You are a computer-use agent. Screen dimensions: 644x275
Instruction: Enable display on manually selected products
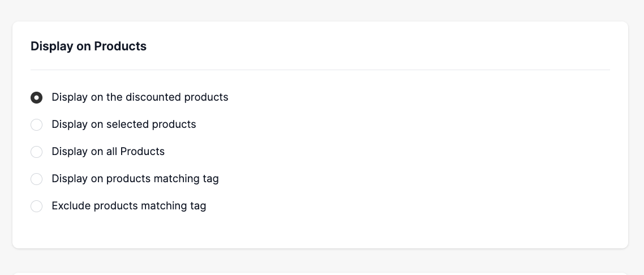pyautogui.click(x=36, y=124)
